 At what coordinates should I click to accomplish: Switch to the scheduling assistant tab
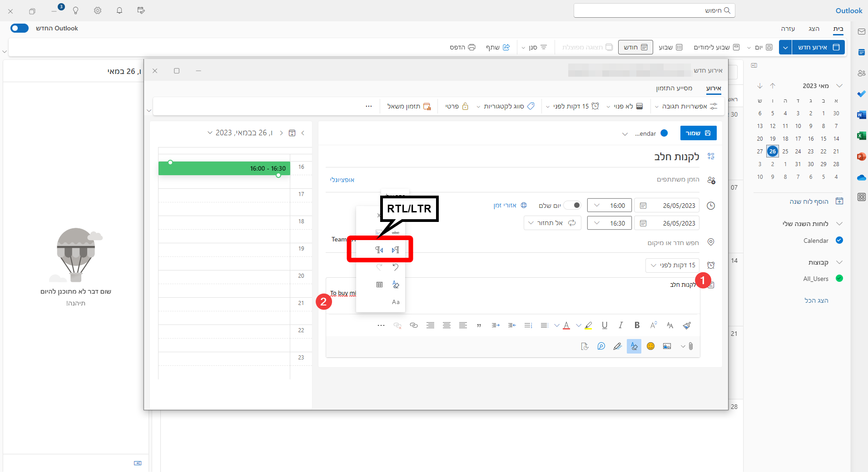tap(674, 88)
